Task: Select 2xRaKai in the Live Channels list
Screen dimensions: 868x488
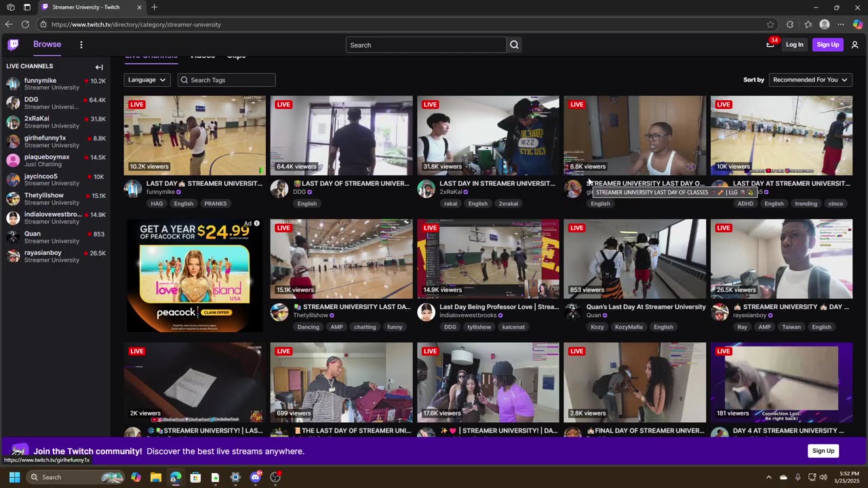Action: 55,122
